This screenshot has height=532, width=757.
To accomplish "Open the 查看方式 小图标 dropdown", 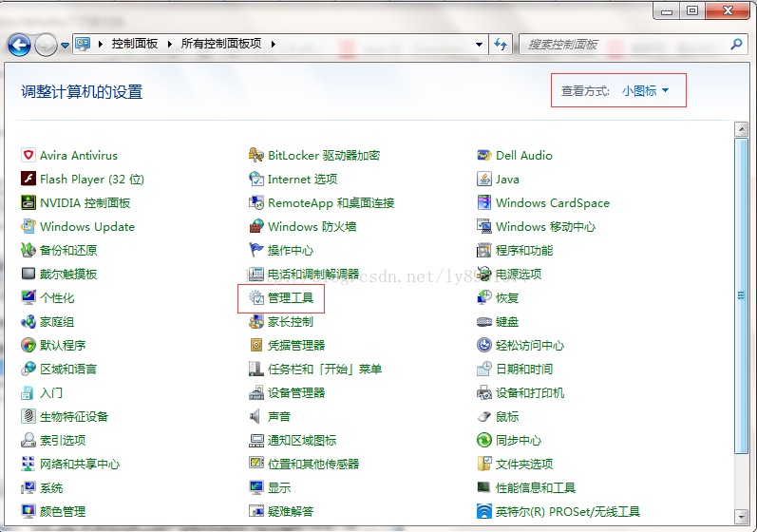I will point(645,91).
